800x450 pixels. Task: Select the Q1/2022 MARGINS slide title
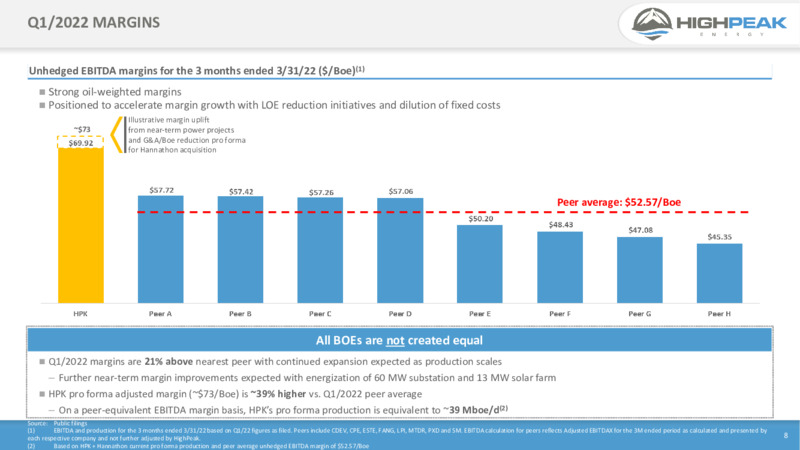[93, 22]
